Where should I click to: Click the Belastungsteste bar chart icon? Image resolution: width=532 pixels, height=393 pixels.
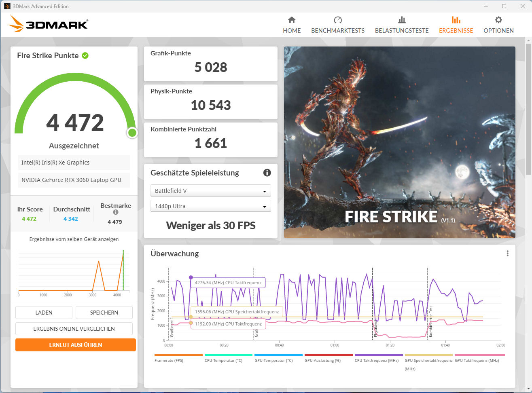click(x=402, y=20)
